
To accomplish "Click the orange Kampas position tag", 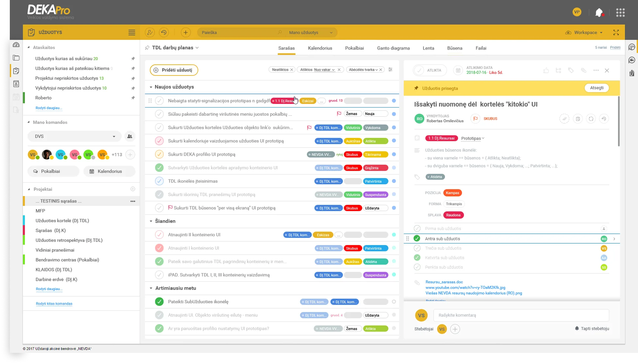I will [x=452, y=193].
